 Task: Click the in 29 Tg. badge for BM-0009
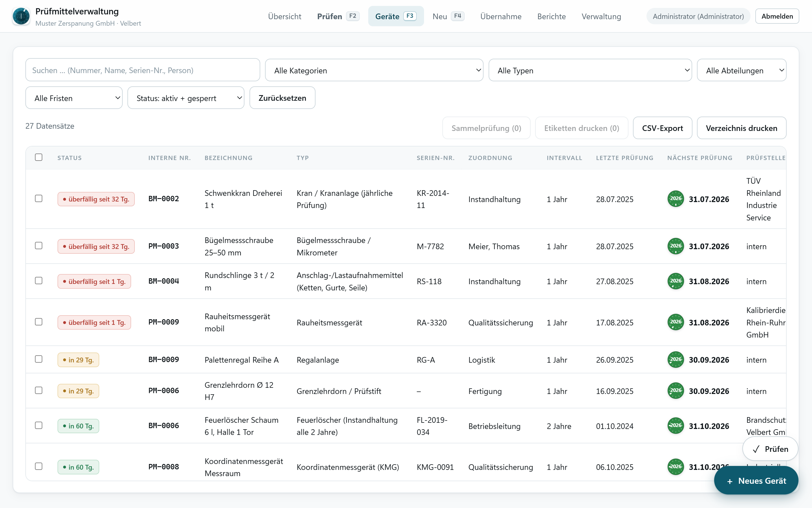(x=78, y=360)
